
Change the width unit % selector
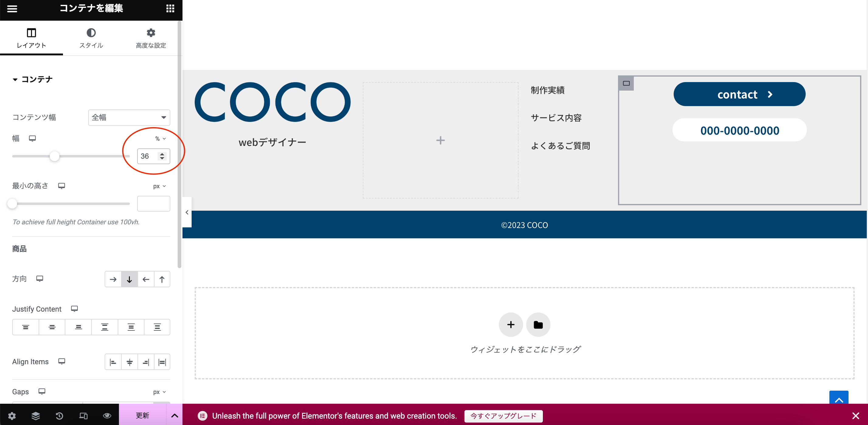[x=160, y=138]
